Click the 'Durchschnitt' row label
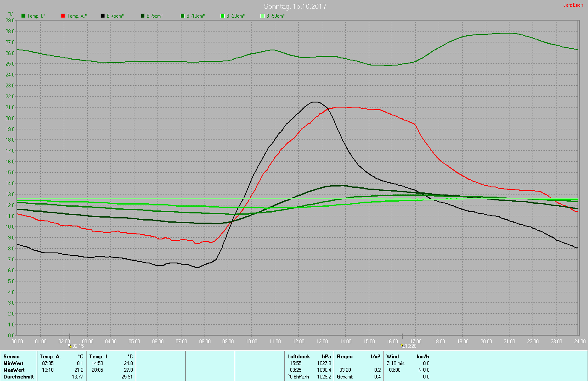 pos(18,377)
